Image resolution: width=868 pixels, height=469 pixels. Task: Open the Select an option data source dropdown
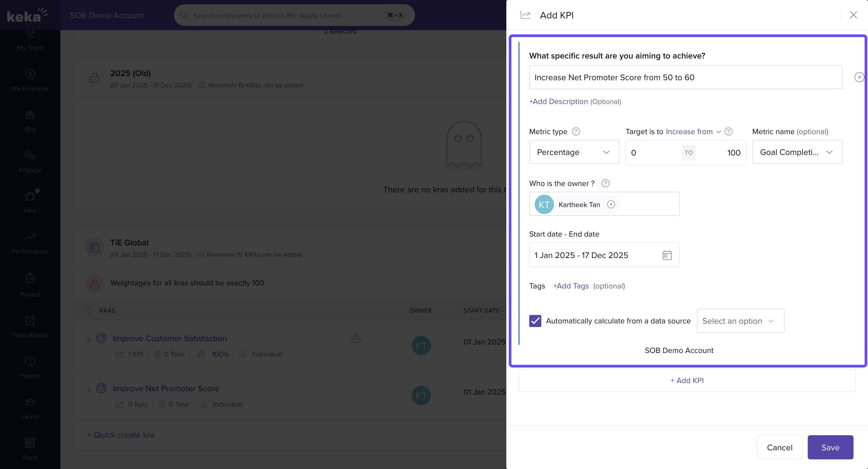pyautogui.click(x=740, y=321)
